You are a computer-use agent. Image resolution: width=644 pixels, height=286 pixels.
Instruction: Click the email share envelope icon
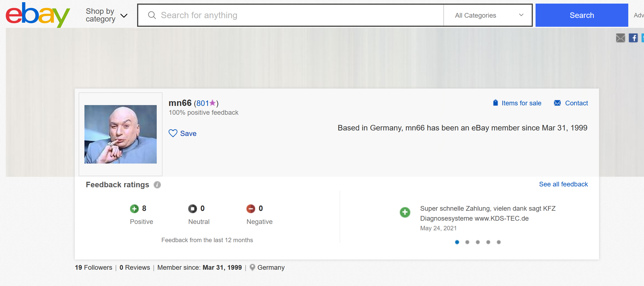(620, 38)
